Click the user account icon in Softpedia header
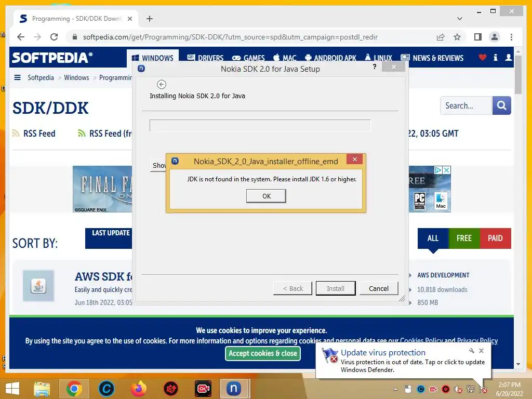The width and height of the screenshot is (532, 399). coord(508,57)
